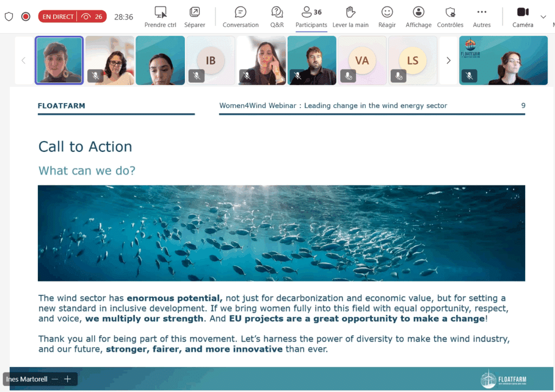
Task: Zoom in using plus beside Ines Martorell
Action: 68,379
